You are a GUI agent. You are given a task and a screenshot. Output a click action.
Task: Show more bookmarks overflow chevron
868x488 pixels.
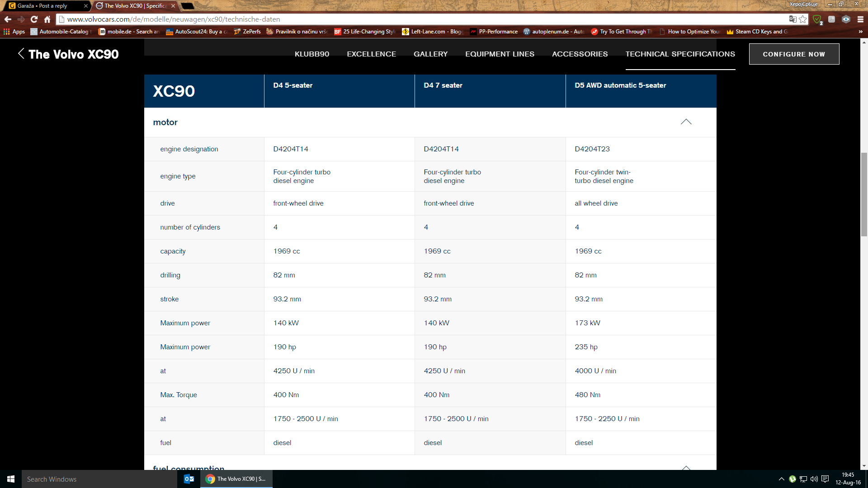[860, 32]
